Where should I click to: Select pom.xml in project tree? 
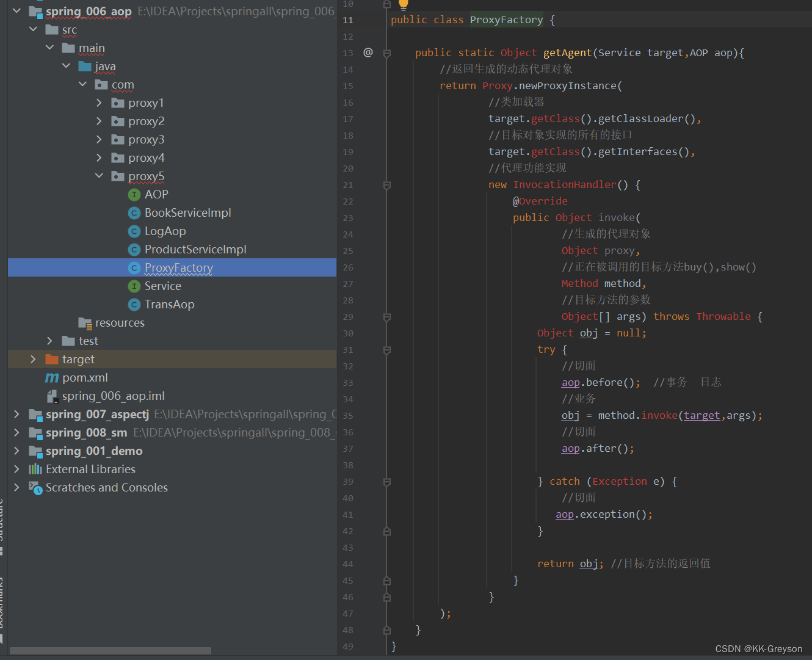[172, 377]
